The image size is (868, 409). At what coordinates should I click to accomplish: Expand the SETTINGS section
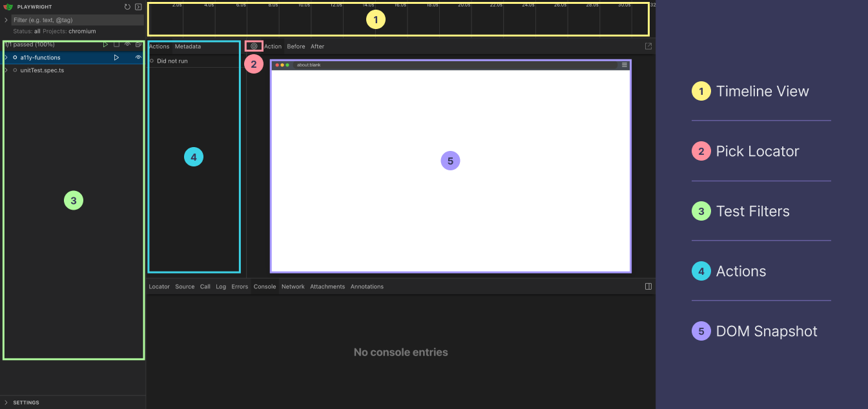(x=6, y=403)
